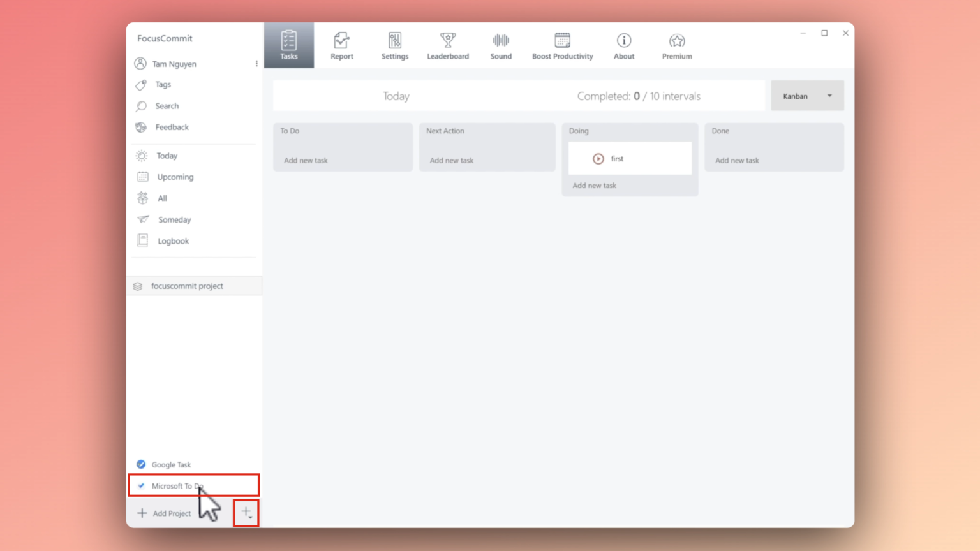Click the Google Task checkmark icon
Viewport: 980px width, 551px height.
pyautogui.click(x=141, y=464)
